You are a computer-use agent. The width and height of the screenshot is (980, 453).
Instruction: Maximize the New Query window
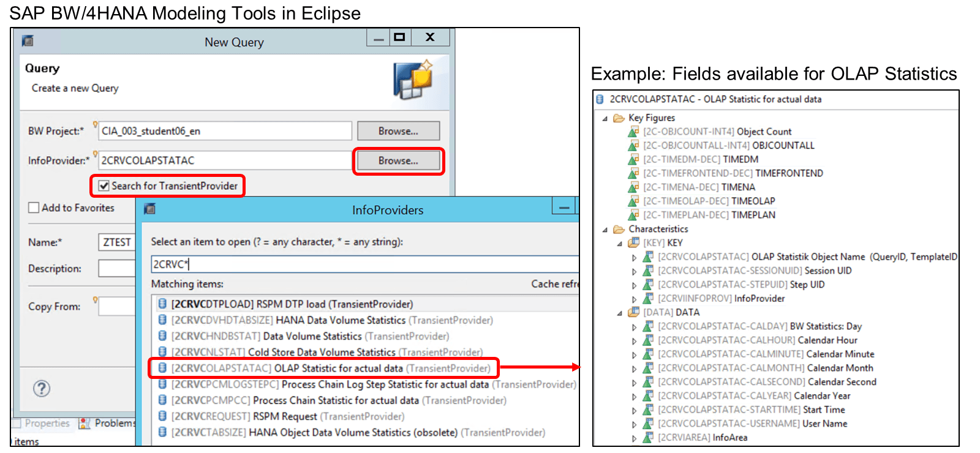click(x=399, y=37)
